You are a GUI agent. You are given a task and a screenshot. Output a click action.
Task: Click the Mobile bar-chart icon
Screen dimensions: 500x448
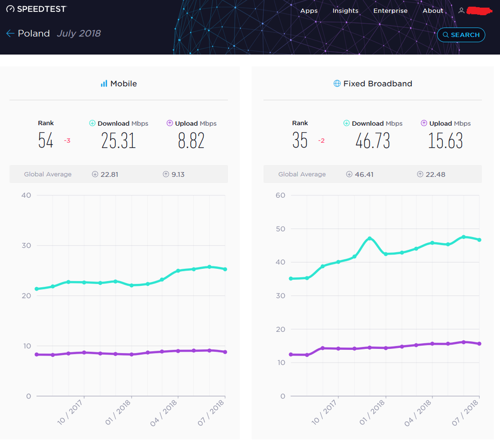click(104, 84)
